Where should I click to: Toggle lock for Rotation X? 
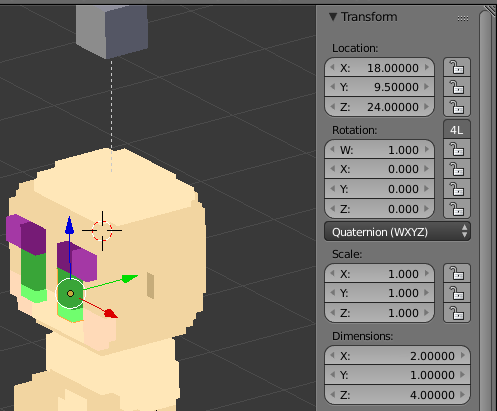[x=457, y=169]
